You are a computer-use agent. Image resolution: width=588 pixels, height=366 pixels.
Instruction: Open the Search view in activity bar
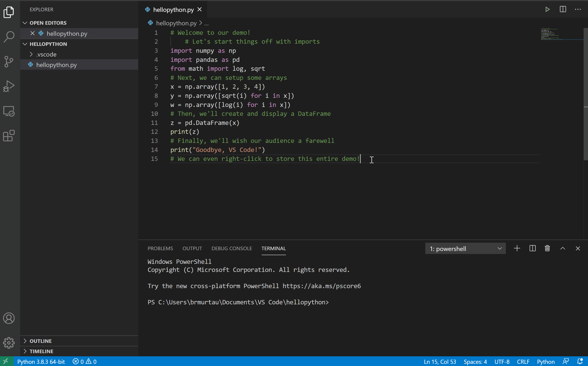coord(9,37)
